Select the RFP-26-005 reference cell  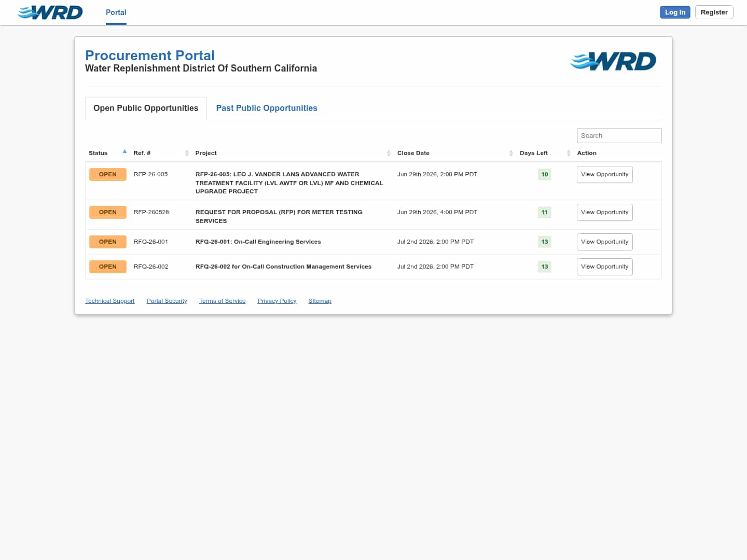151,174
